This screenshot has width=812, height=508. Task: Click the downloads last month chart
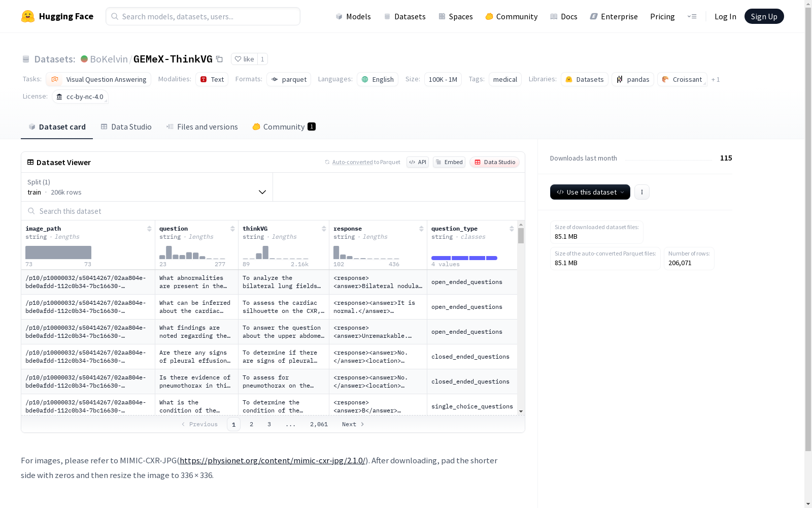tap(669, 158)
